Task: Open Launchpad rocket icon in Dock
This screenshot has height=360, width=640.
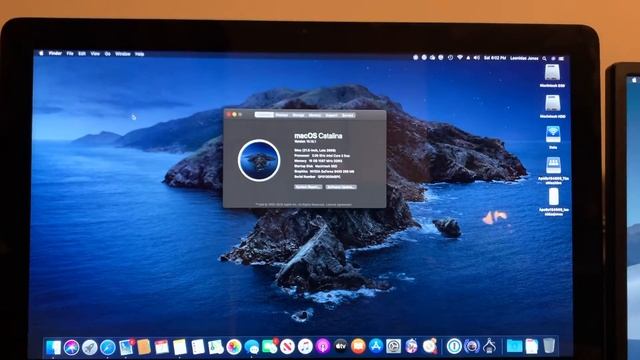Action: point(89,347)
